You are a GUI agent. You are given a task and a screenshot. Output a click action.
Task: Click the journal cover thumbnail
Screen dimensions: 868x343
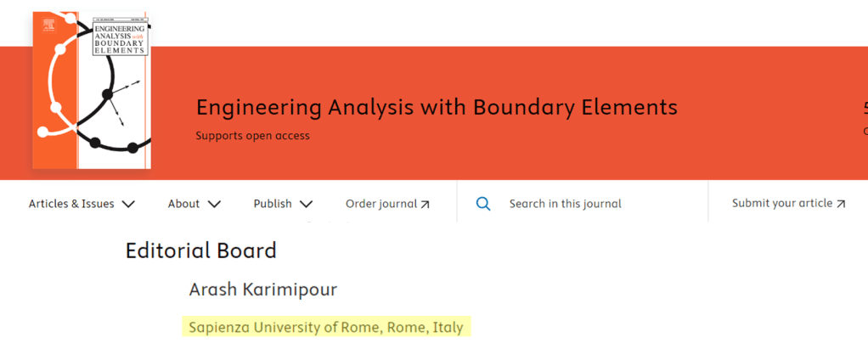pos(91,93)
